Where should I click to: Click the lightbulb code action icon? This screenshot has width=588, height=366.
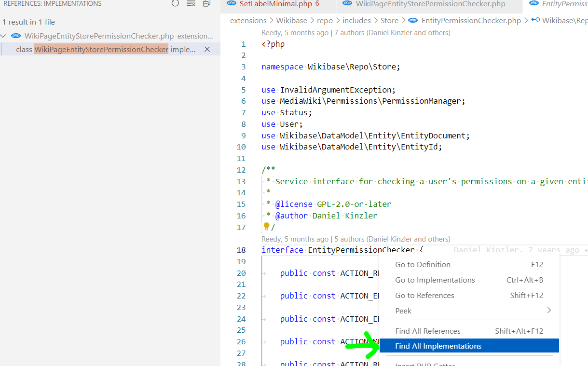[x=266, y=226]
